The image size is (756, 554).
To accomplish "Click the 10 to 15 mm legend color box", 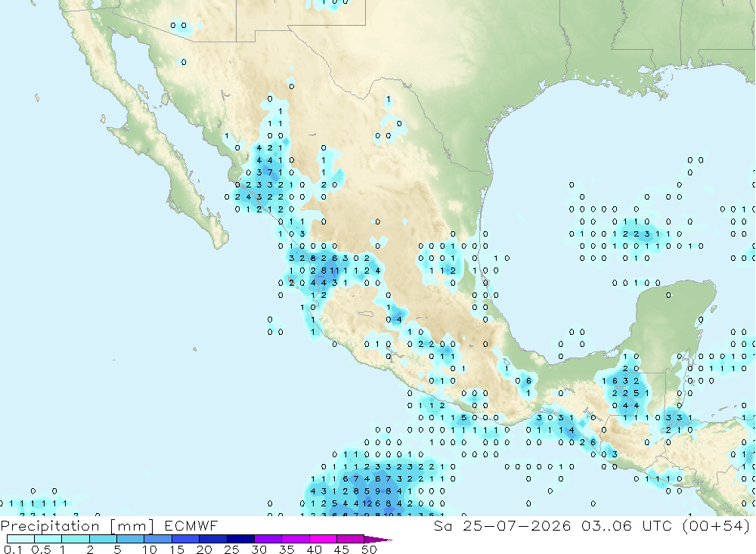I will pyautogui.click(x=158, y=539).
